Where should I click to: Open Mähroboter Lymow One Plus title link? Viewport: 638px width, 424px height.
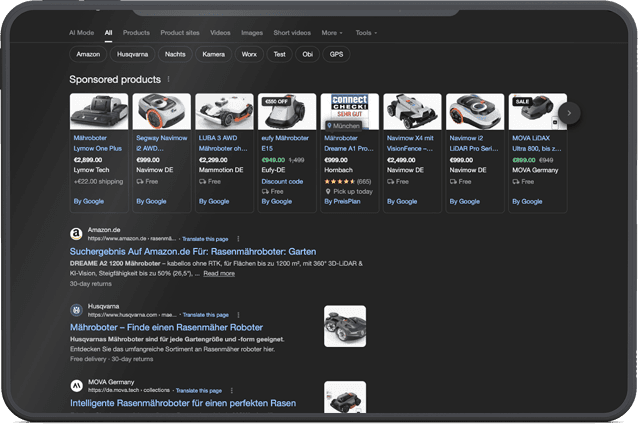[x=98, y=143]
